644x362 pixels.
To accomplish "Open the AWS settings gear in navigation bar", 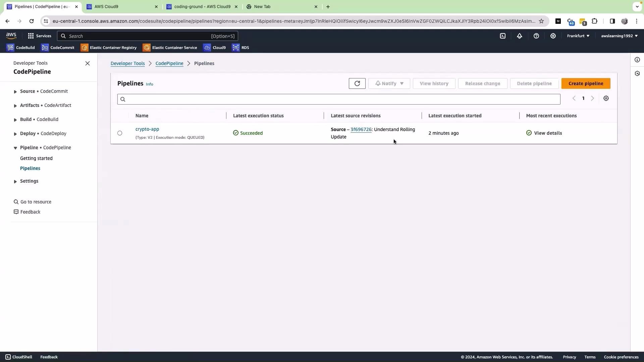I will pos(553,36).
